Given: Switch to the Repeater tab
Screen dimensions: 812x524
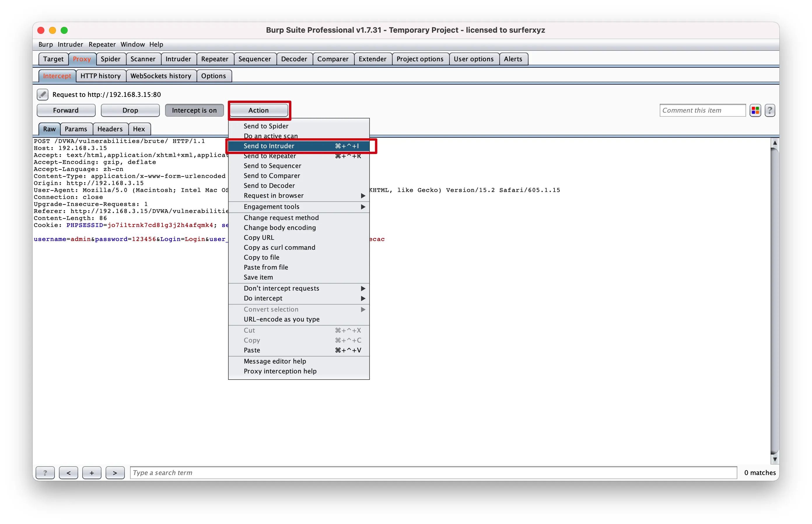Looking at the screenshot, I should 215,59.
